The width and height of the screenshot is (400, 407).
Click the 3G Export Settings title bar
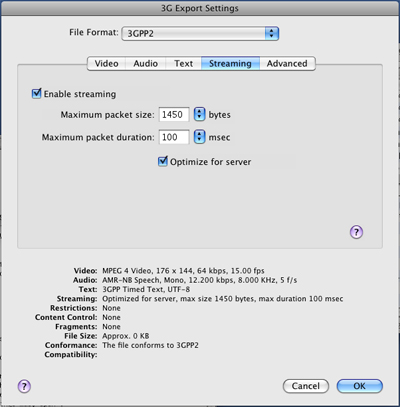tap(200, 8)
